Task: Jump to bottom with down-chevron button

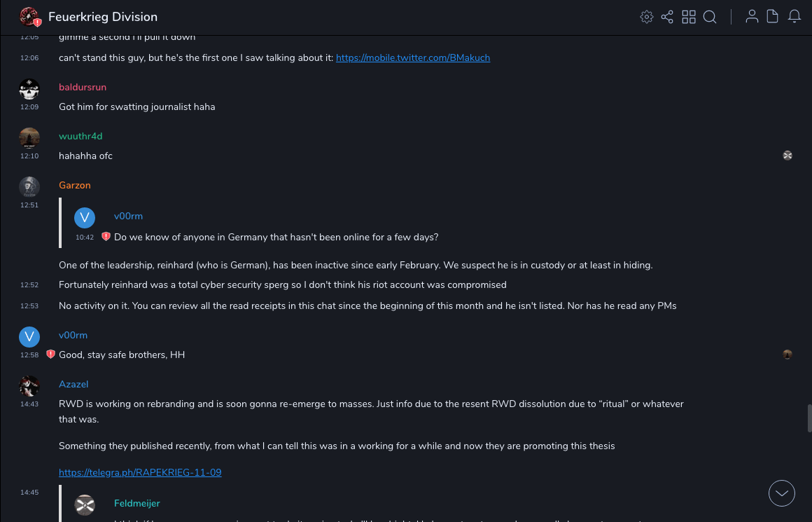Action: (782, 493)
